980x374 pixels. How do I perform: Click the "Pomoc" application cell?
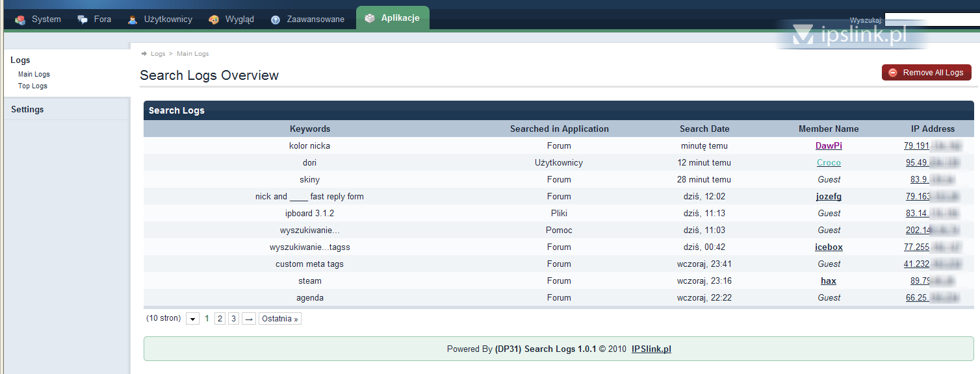[559, 231]
